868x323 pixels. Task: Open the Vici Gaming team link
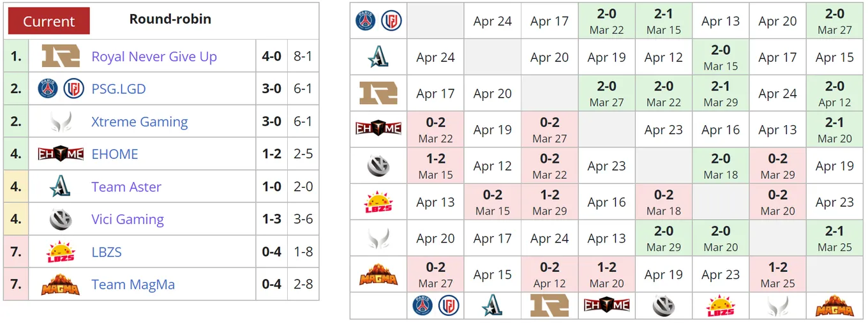(x=127, y=220)
